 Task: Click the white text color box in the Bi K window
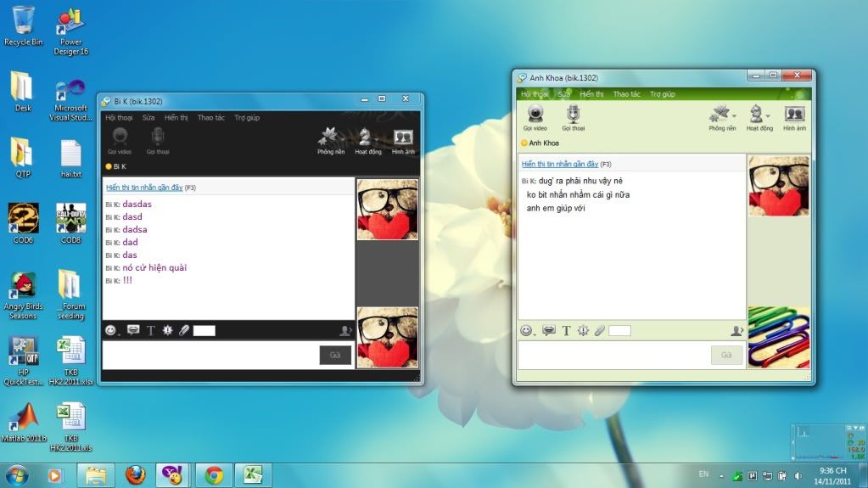coord(204,331)
